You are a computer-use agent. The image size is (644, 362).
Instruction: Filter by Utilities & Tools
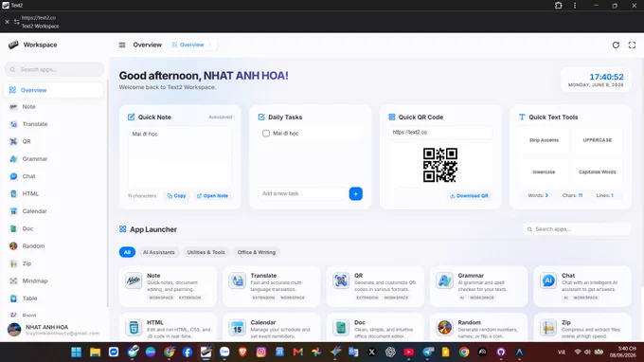[206, 252]
